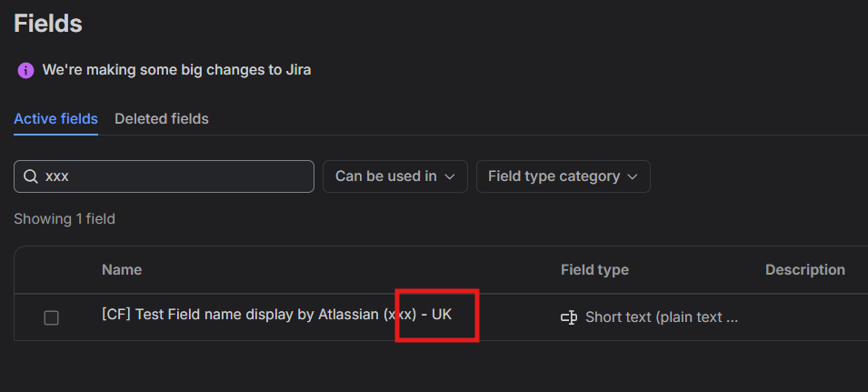Click the Field type column header
Screen dimensions: 868x392
[x=594, y=269]
